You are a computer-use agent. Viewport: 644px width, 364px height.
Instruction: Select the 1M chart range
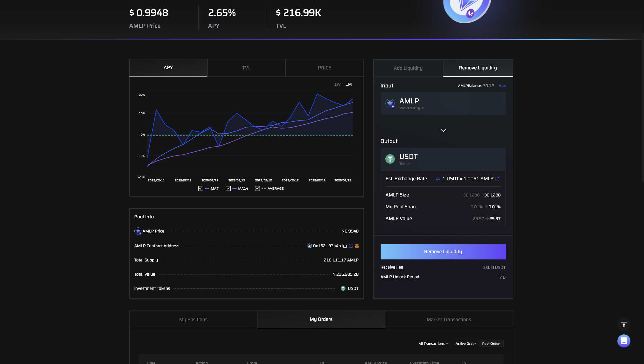[349, 84]
